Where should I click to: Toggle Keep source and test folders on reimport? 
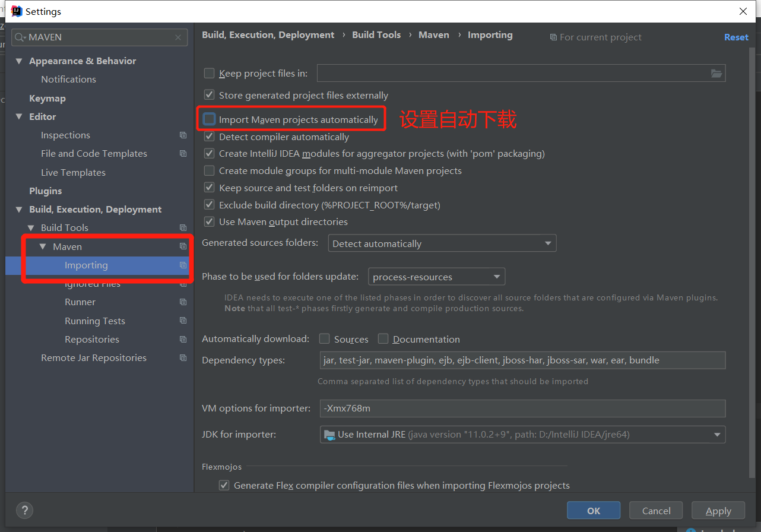point(209,188)
